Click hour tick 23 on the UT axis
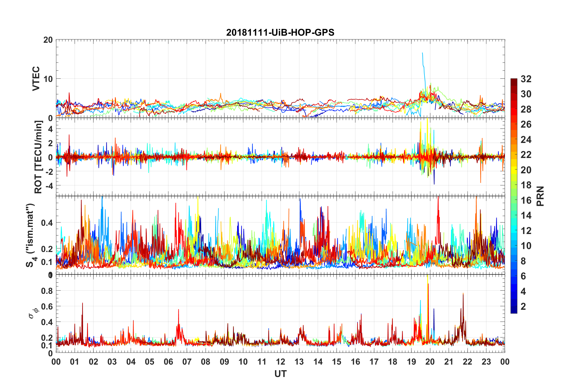The height and width of the screenshot is (392, 561). [x=486, y=362]
